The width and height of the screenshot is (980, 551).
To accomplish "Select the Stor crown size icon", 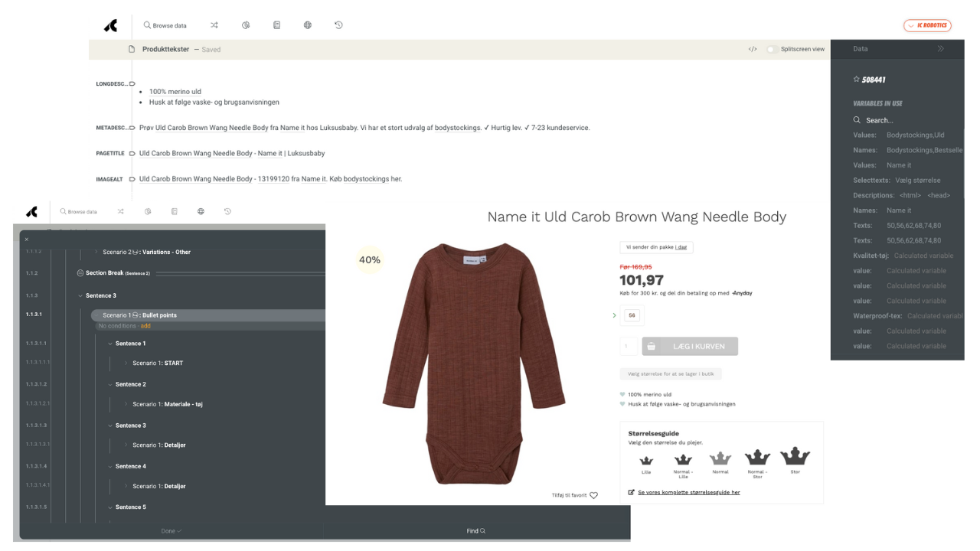I will pos(795,456).
